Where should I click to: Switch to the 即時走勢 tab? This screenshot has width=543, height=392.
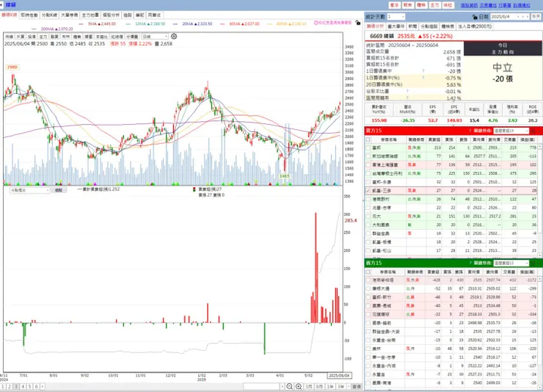(29, 15)
